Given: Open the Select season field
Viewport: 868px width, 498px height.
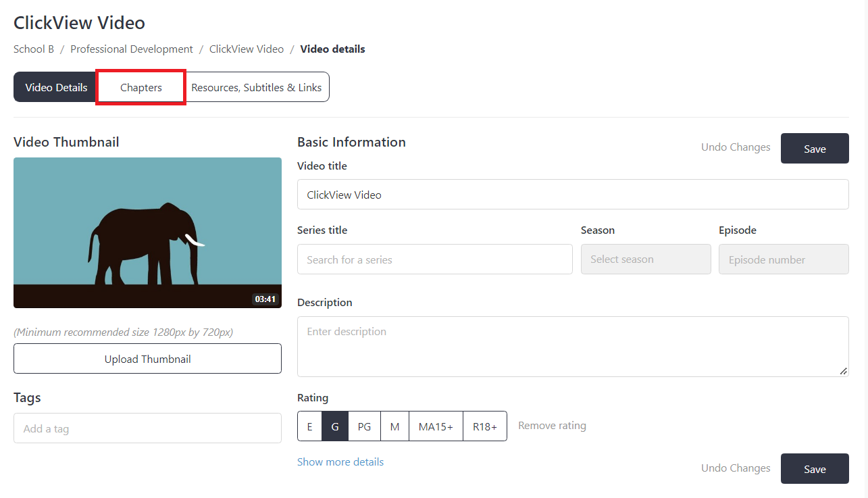Looking at the screenshot, I should [x=646, y=259].
